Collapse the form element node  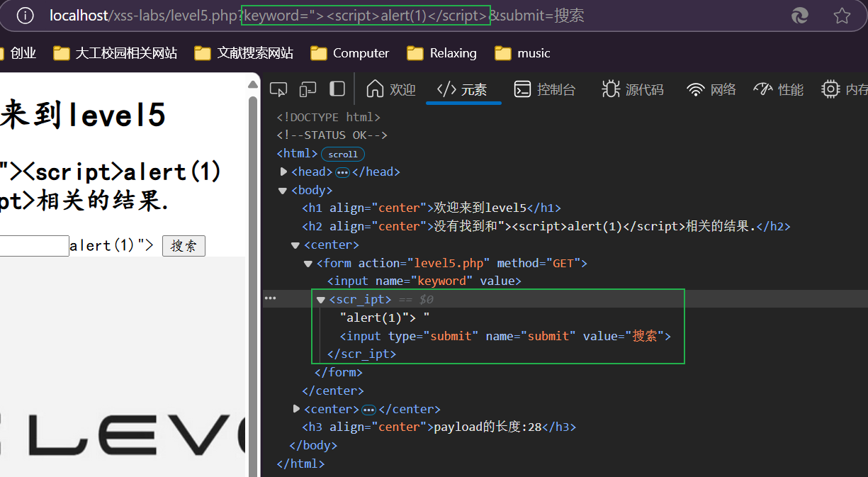click(x=308, y=263)
